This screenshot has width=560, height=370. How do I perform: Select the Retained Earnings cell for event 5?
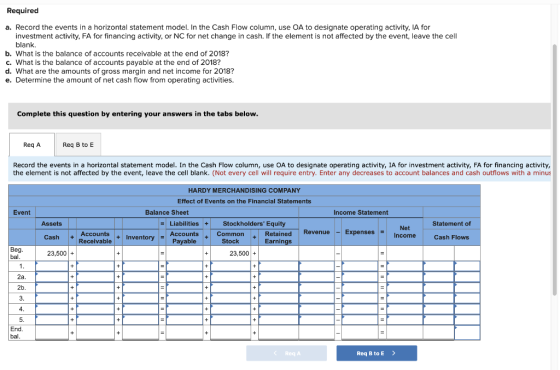(278, 320)
